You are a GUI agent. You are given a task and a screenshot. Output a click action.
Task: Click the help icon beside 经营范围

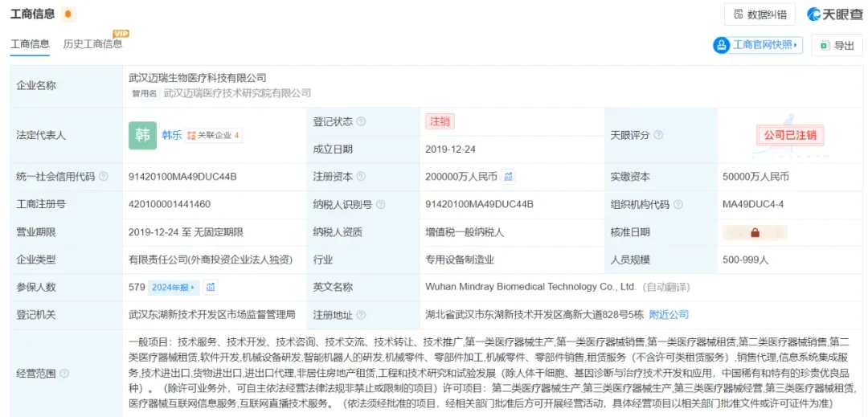64,374
